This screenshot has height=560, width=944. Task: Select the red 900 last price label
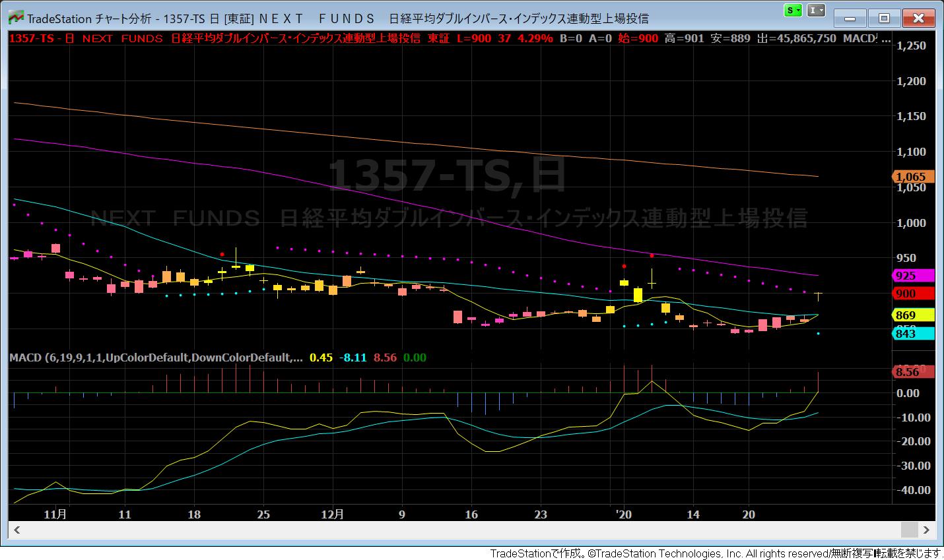point(914,294)
